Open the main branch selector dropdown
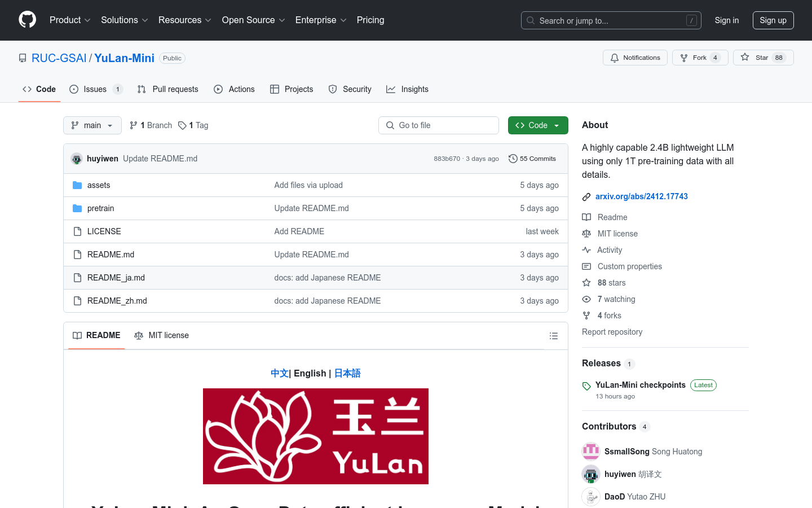Image resolution: width=812 pixels, height=508 pixels. point(92,125)
